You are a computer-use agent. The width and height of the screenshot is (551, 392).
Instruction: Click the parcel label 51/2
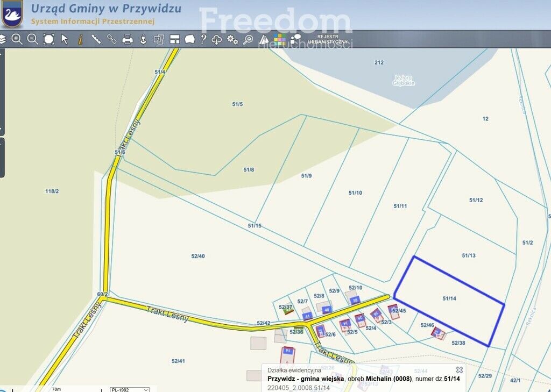tap(528, 243)
